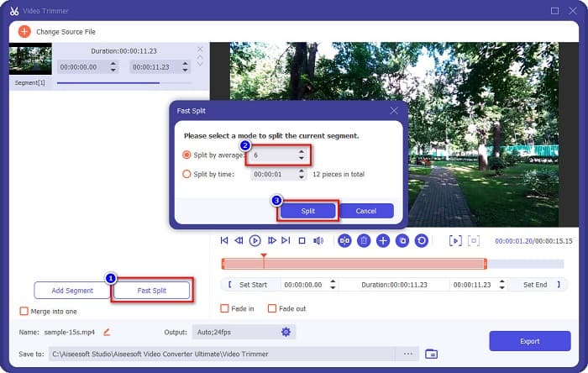
Task: Select the Split by time radio option
Action: 188,175
